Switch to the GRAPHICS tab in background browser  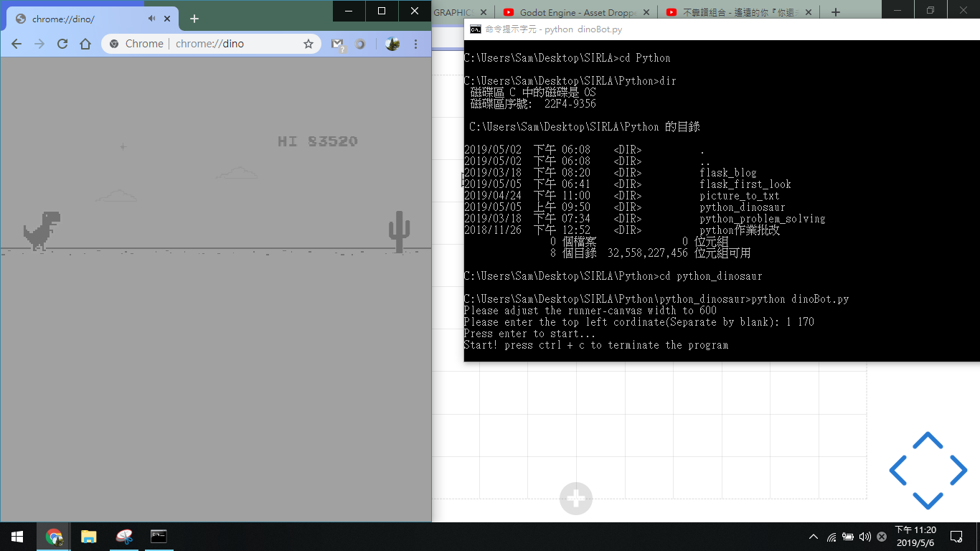[454, 11]
